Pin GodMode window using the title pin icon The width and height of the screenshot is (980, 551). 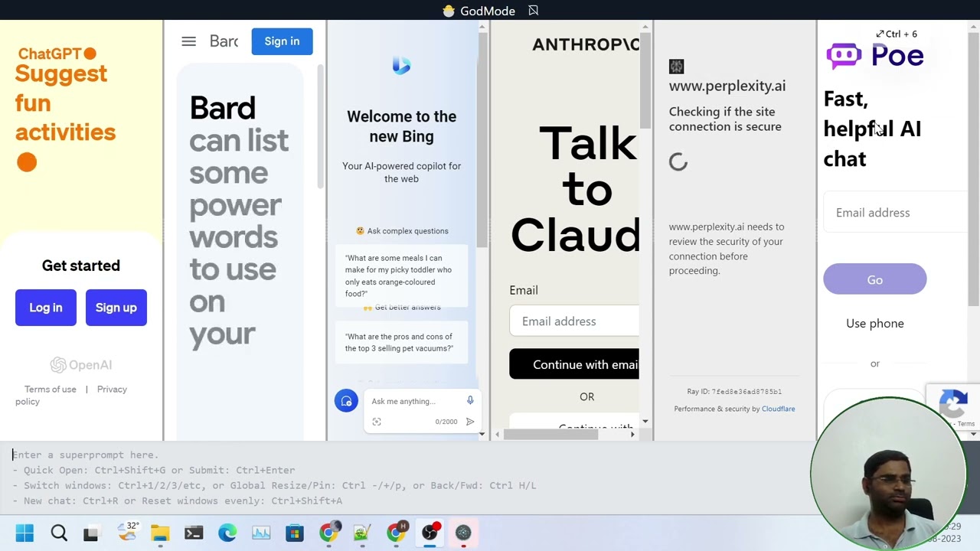click(x=534, y=11)
